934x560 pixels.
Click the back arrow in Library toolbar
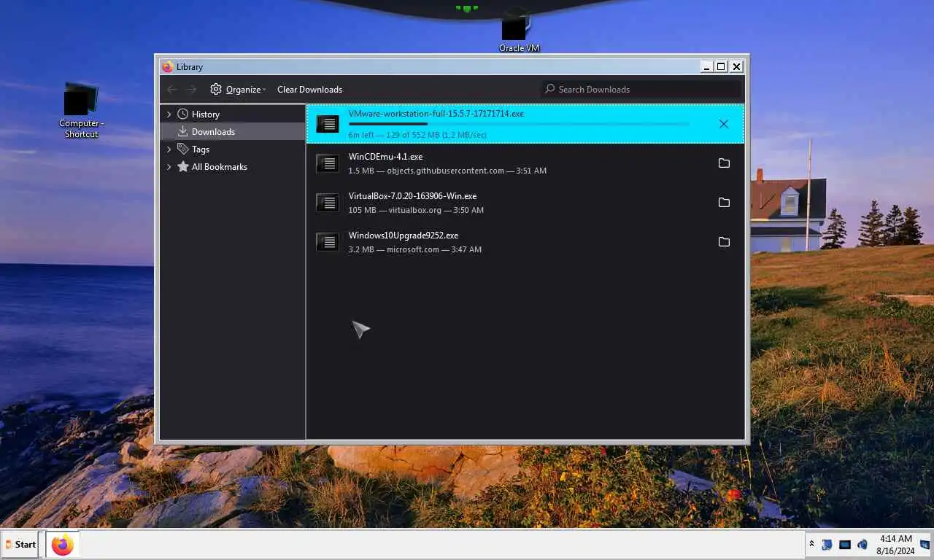(x=172, y=89)
